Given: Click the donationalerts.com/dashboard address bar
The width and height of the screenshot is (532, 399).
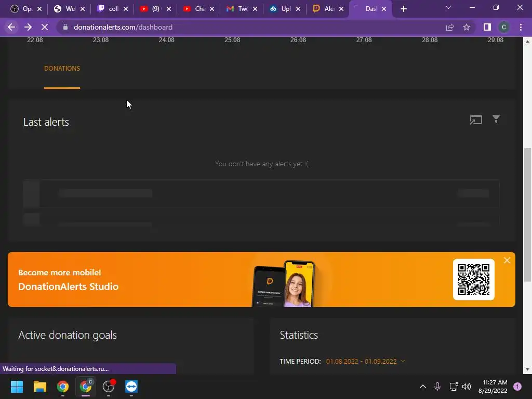Looking at the screenshot, I should tap(123, 27).
